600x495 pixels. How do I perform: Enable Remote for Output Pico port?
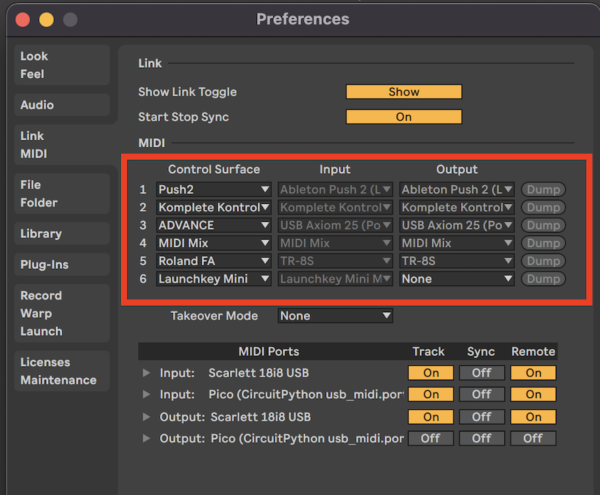pyautogui.click(x=533, y=438)
